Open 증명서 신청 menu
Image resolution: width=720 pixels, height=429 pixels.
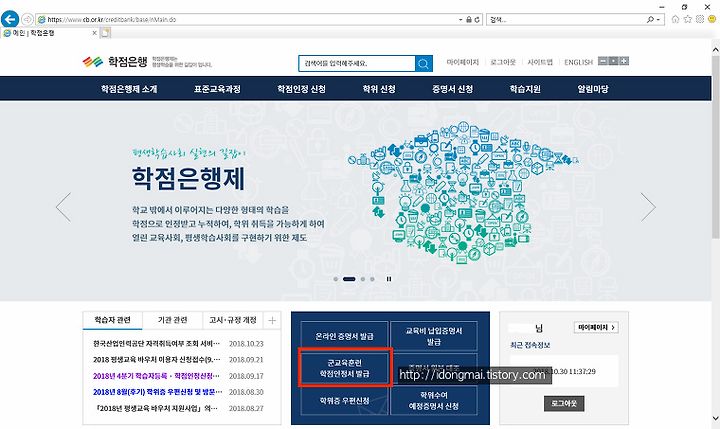[x=452, y=89]
